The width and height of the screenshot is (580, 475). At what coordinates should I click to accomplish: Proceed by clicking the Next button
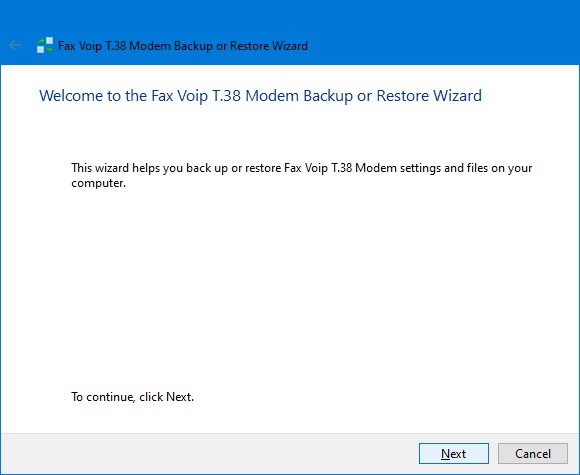pos(453,453)
